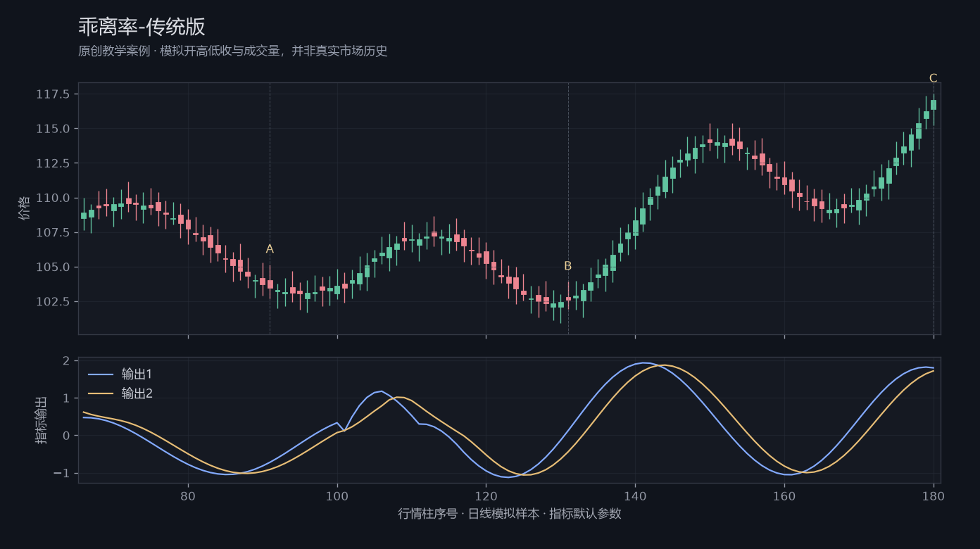Image resolution: width=980 pixels, height=549 pixels.
Task: Select marker label A on the price chart
Action: click(270, 249)
